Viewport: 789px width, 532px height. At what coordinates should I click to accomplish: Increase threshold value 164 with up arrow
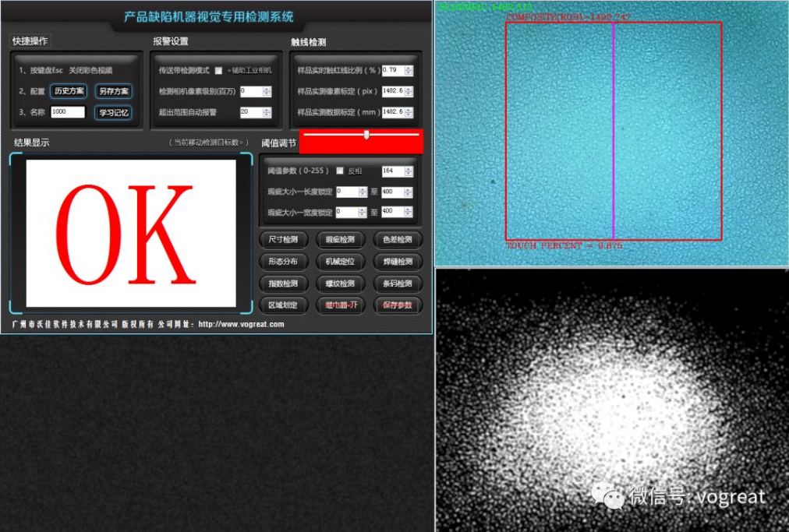coord(407,167)
